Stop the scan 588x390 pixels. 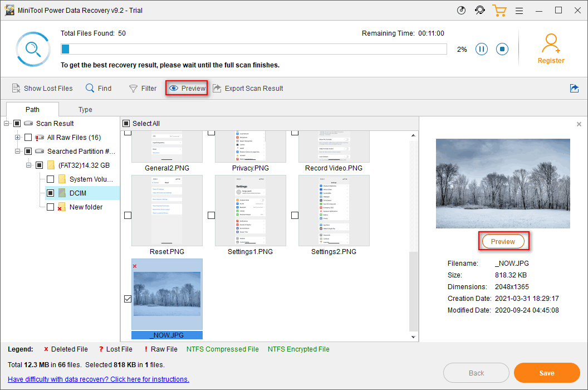click(502, 49)
